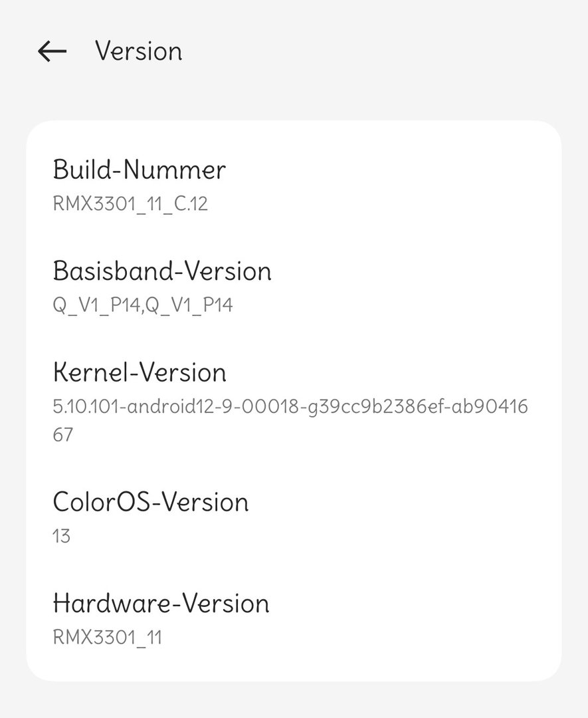Tap the back arrow icon
The image size is (588, 718).
tap(52, 51)
